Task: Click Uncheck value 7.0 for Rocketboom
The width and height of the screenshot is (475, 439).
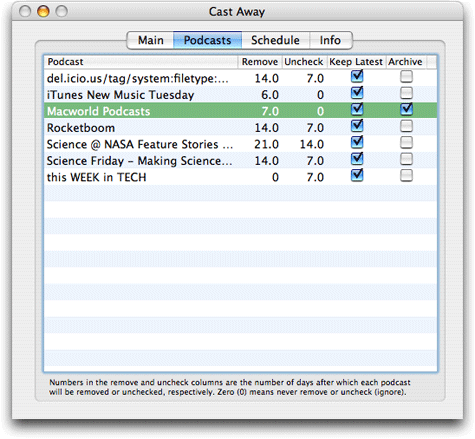Action: pyautogui.click(x=315, y=128)
